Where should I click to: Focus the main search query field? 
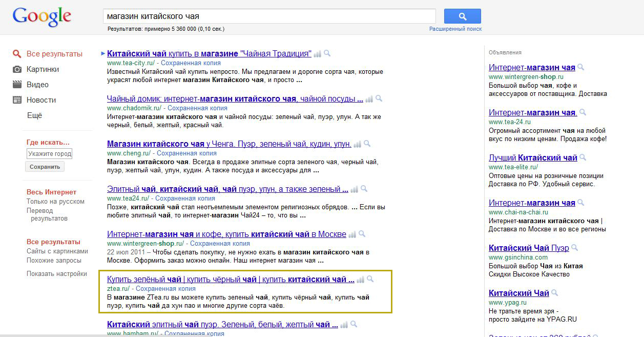point(269,16)
